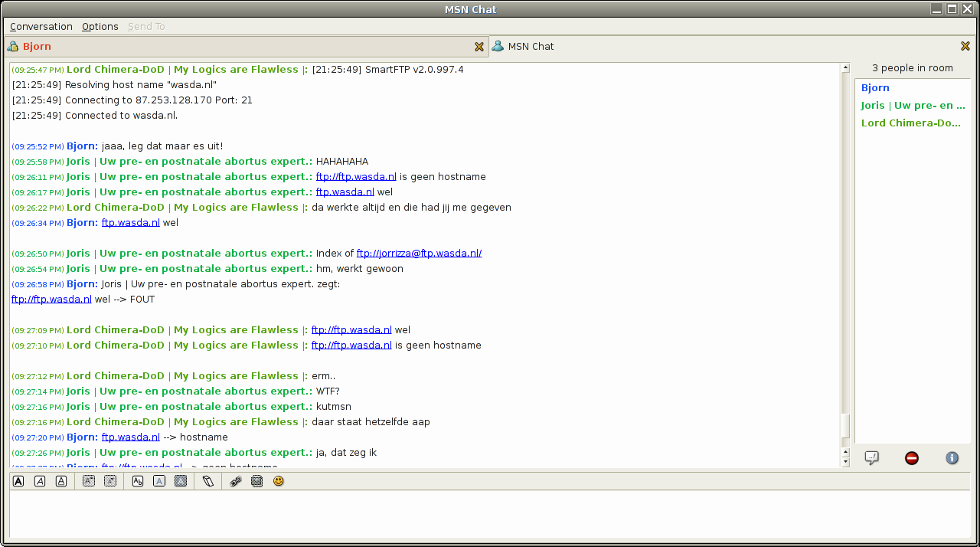Open ftp://ftp.wasda.nl link in 09:26:11 message
Screen dimensions: 980x547
[x=356, y=177]
